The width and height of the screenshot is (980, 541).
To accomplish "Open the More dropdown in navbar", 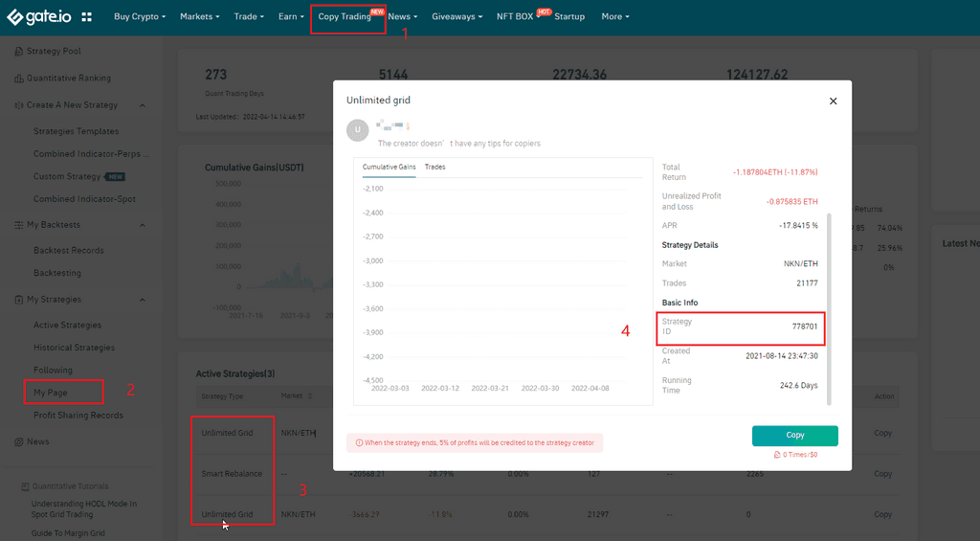I will (x=614, y=16).
